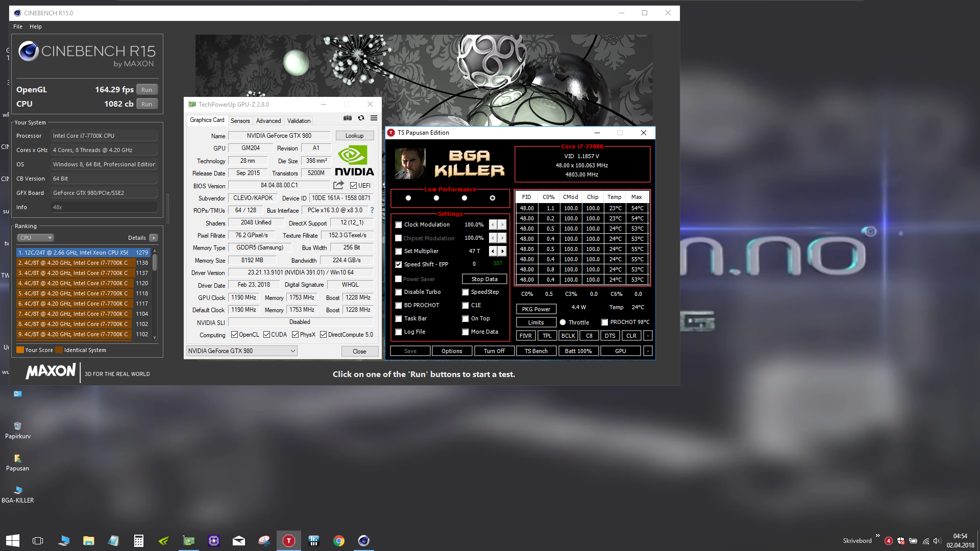Click Info field in Cinebench system panel
Screen dimensions: 980x551
pyautogui.click(x=104, y=207)
